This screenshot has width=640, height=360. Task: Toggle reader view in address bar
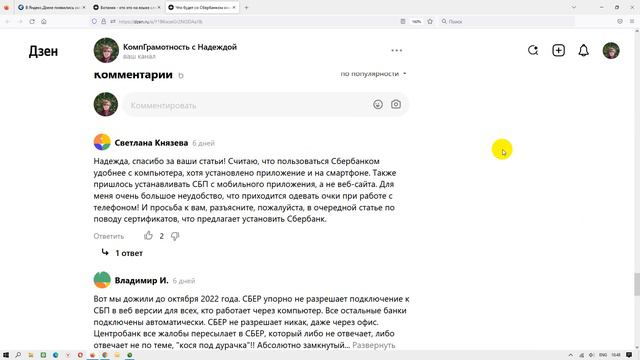click(403, 21)
